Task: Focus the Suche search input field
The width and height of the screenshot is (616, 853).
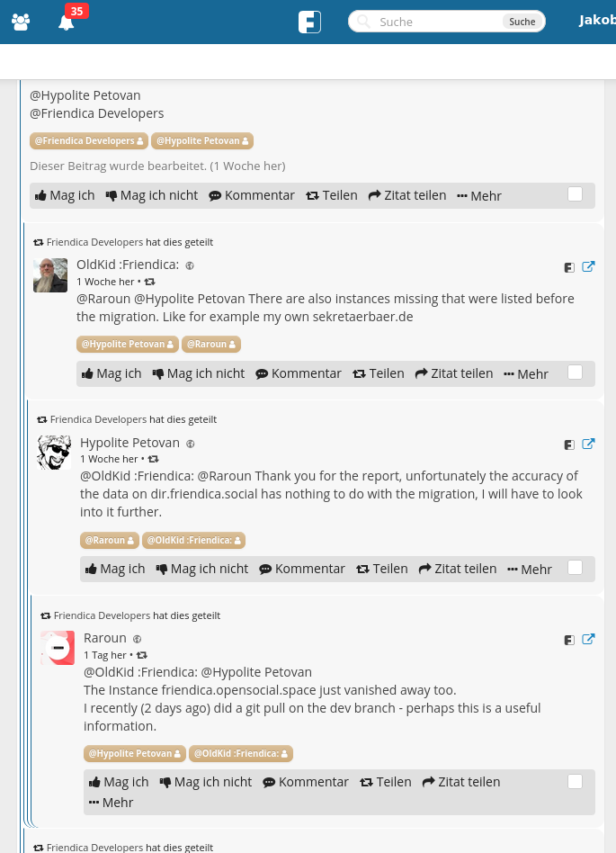Action: [436, 22]
